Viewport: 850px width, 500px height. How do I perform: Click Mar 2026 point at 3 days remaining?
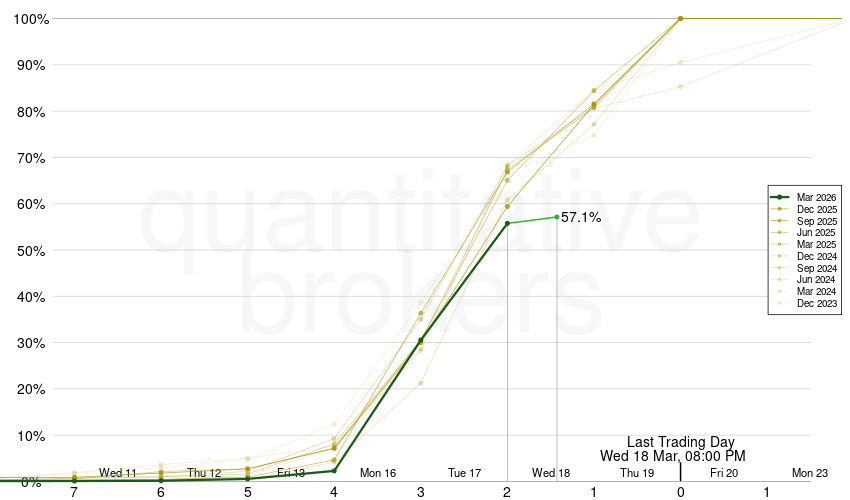(x=421, y=341)
